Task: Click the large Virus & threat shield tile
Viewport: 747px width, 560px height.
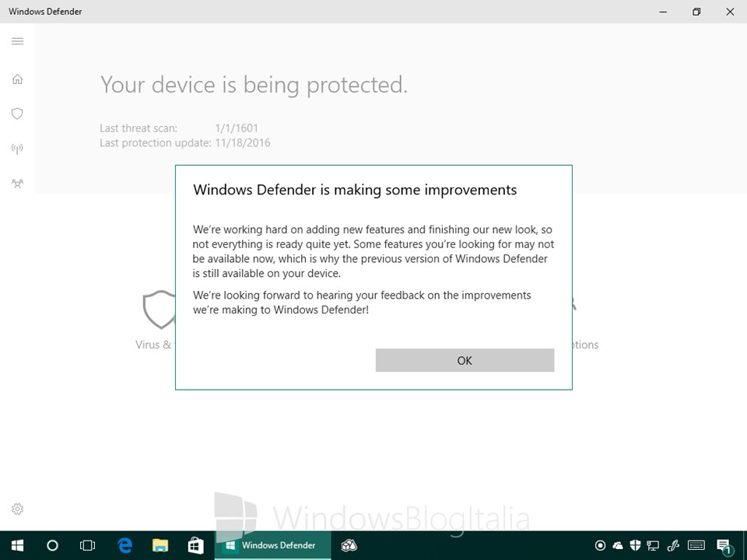Action: click(x=159, y=310)
